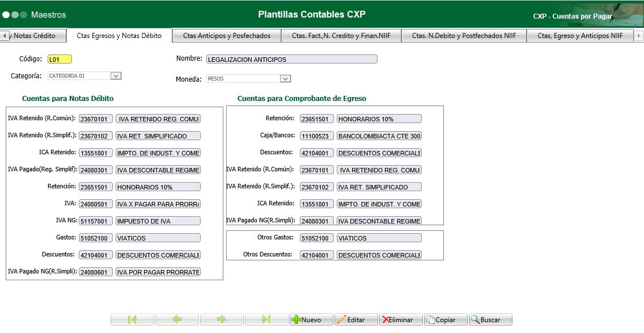The image size is (644, 333).
Task: Open Ctas. N.Debito y Postfechados NIIF tab
Action: (464, 36)
